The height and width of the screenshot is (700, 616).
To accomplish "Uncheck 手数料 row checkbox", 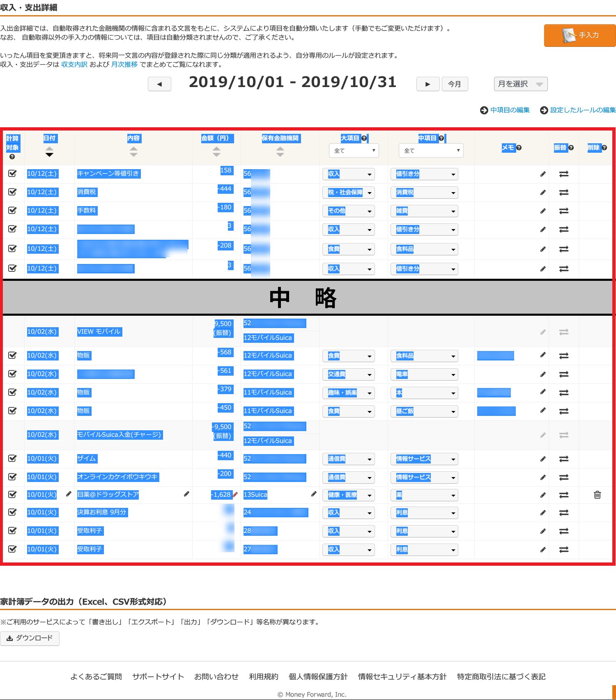I will (x=12, y=211).
